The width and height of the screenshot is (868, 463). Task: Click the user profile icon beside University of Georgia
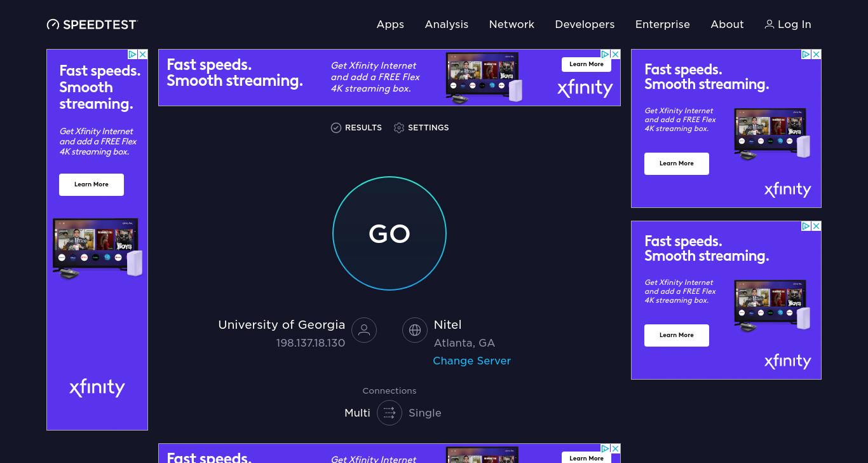click(x=364, y=330)
